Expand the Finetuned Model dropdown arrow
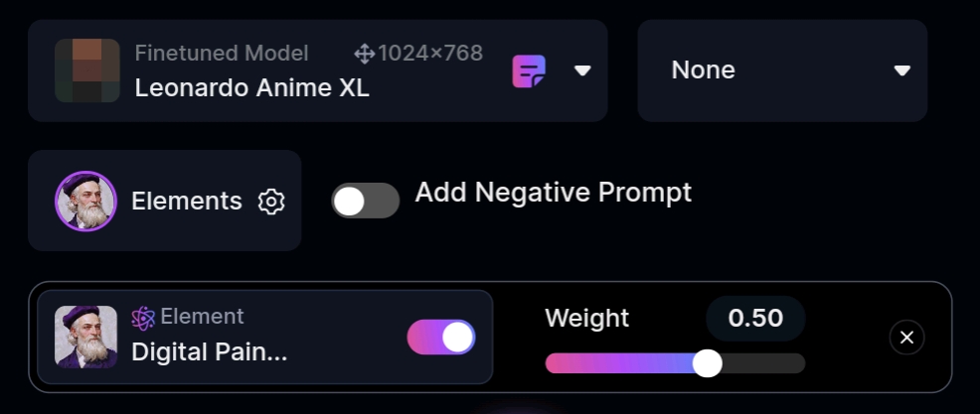The width and height of the screenshot is (980, 414). [583, 70]
